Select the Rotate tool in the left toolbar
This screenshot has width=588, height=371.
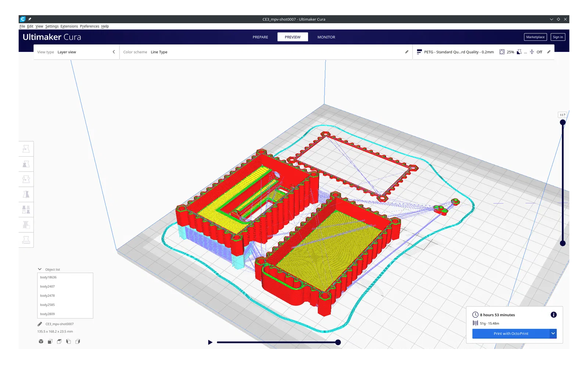[26, 179]
